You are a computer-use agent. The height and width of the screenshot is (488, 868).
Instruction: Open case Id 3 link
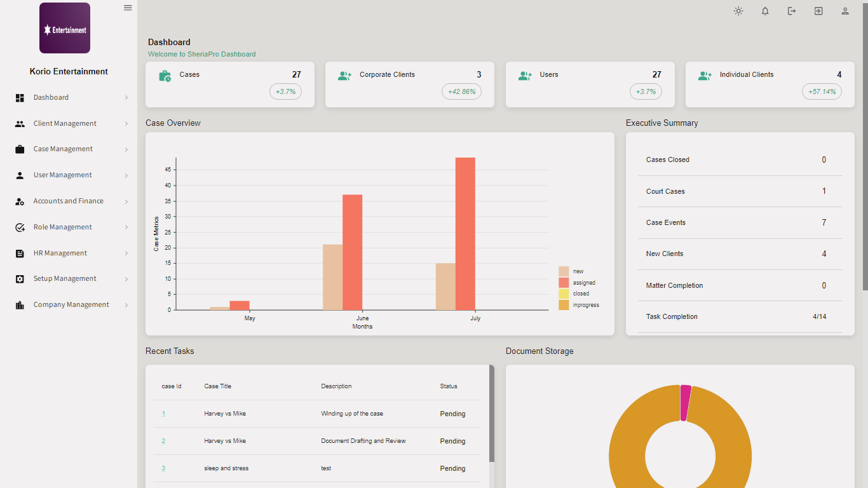163,468
